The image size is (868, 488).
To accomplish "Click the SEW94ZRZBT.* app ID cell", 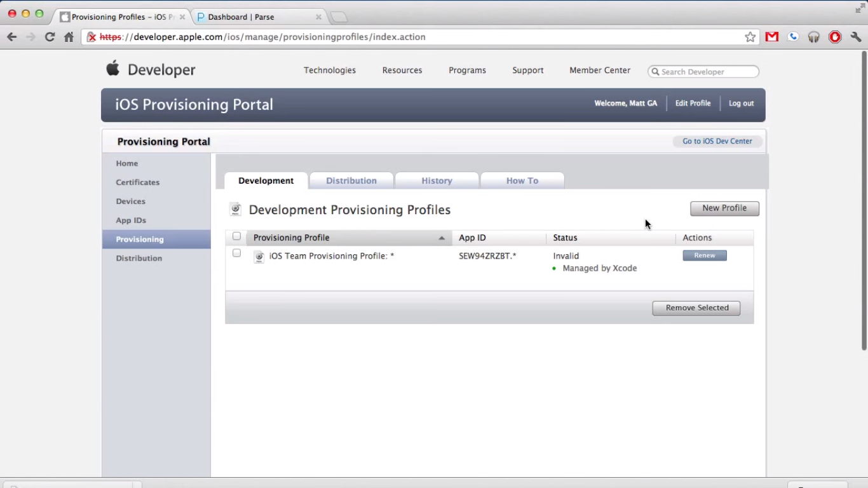I will click(487, 256).
